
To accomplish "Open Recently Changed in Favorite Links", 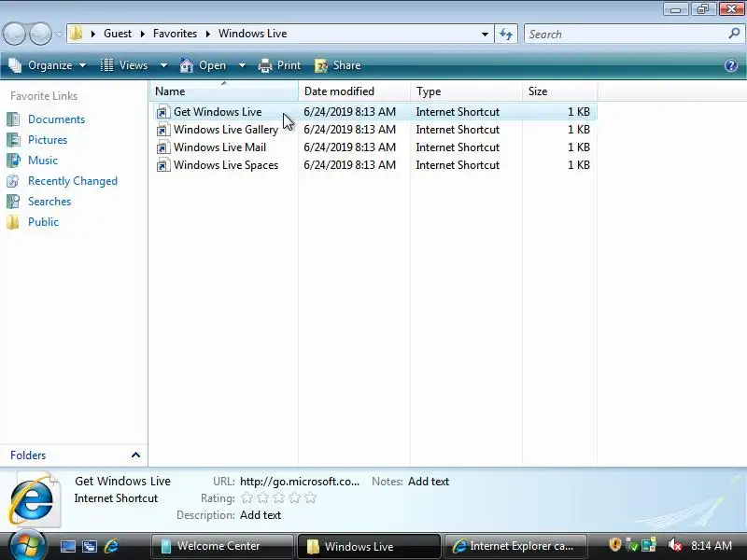I will coord(73,181).
